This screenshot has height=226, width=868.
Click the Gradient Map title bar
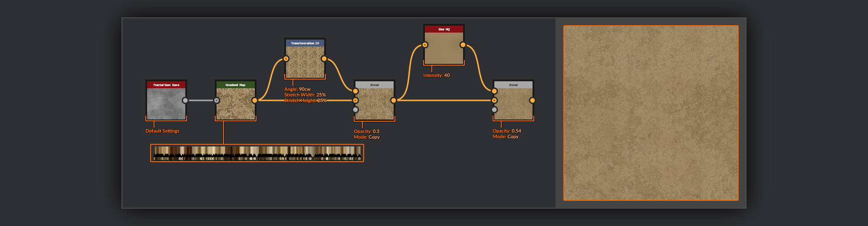pos(236,85)
